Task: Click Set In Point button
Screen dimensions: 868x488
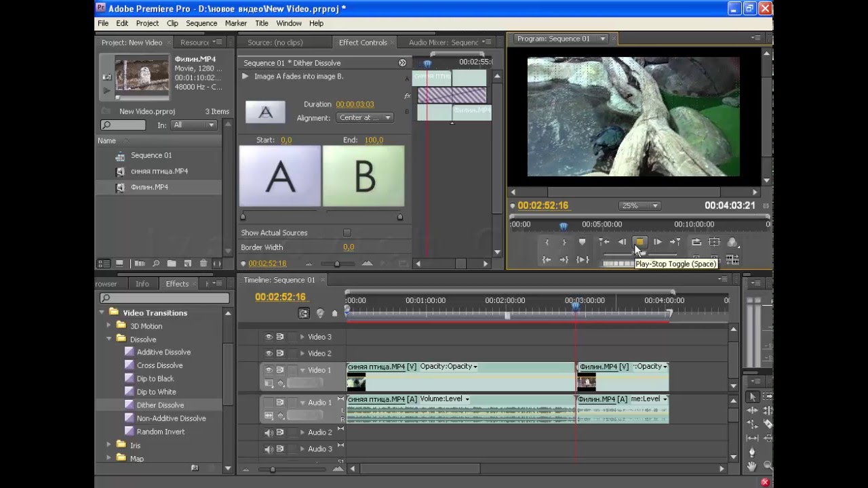Action: pos(547,242)
